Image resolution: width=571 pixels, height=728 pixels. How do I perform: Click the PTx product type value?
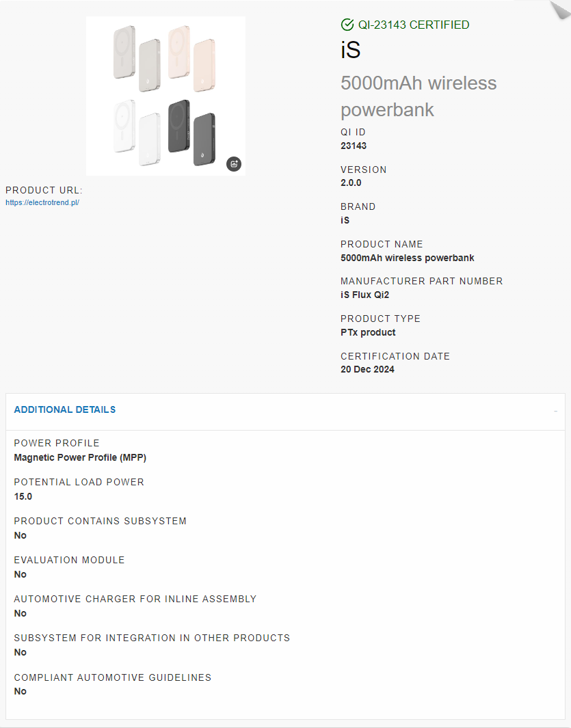click(368, 332)
